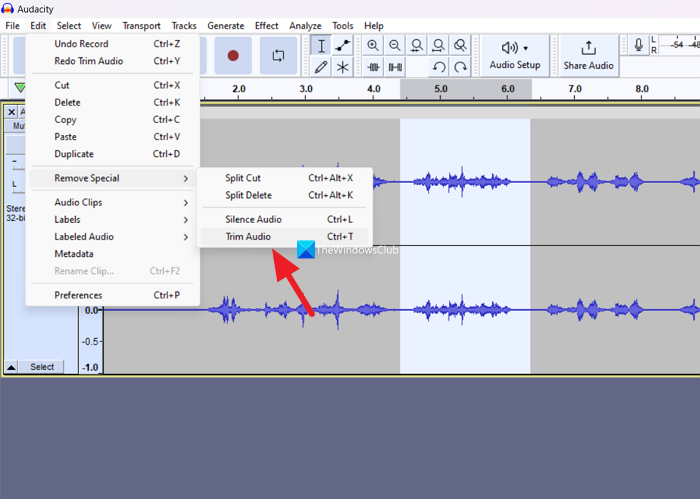The image size is (700, 499).
Task: Choose Trim Audio from submenu
Action: click(284, 237)
